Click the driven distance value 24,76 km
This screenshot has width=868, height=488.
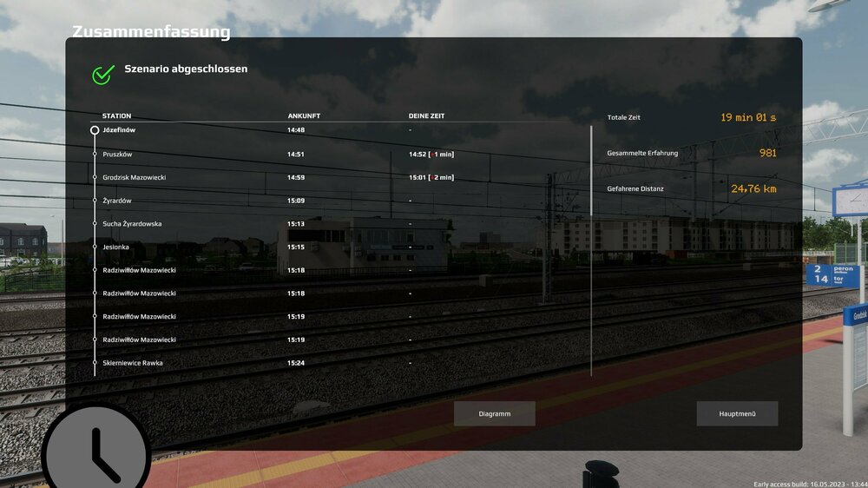pyautogui.click(x=753, y=189)
